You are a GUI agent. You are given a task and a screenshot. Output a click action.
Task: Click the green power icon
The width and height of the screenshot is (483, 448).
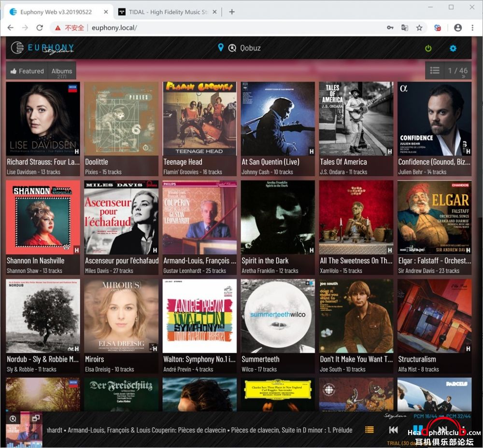coord(428,48)
